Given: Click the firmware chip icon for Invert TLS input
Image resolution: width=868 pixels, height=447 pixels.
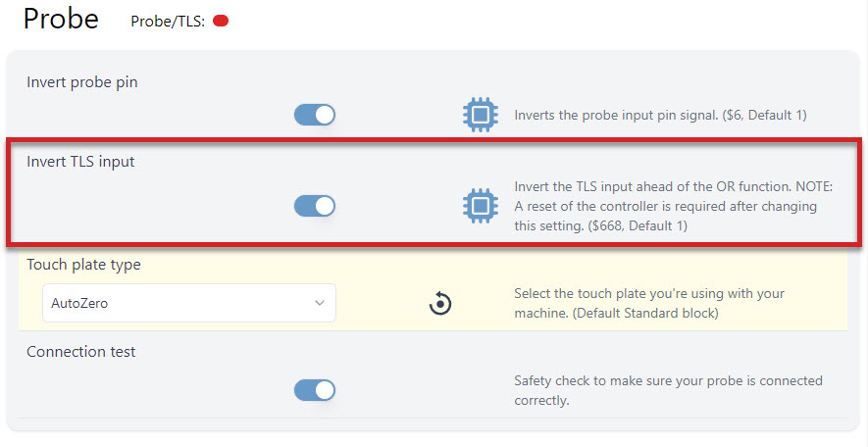Looking at the screenshot, I should [x=480, y=206].
